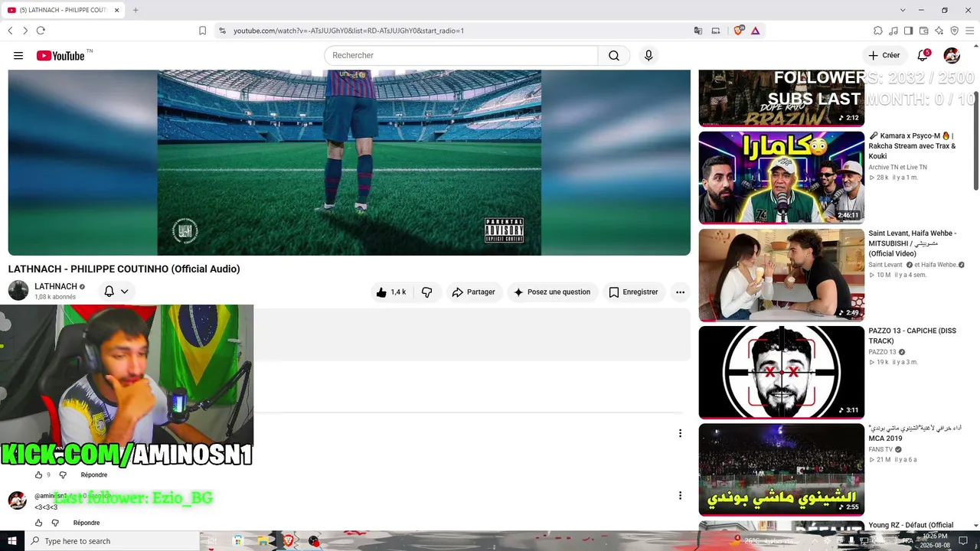Click the Partager share button
Screen dimensions: 980x551
click(x=474, y=292)
